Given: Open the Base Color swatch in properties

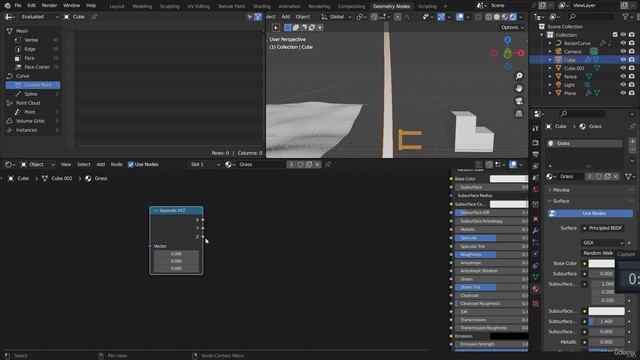Looking at the screenshot, I should tap(601, 263).
